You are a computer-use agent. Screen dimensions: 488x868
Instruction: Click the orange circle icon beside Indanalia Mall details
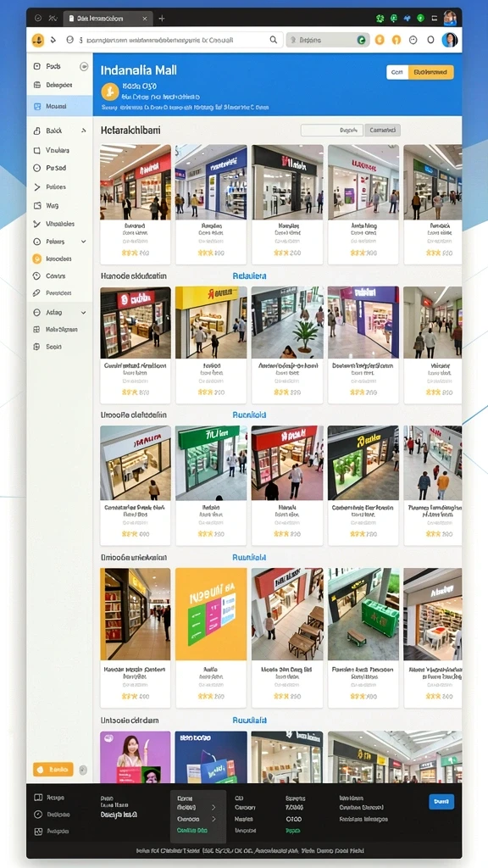point(109,92)
